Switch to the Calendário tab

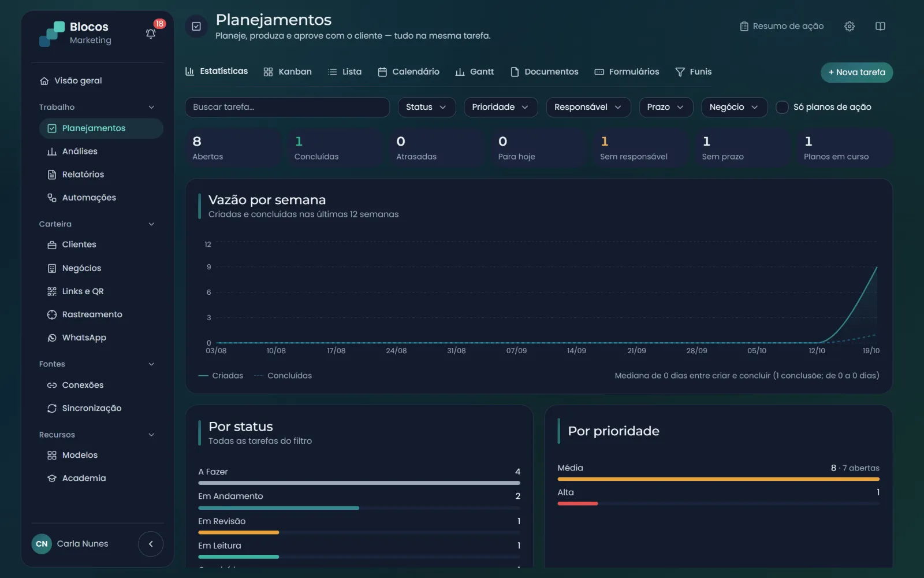pyautogui.click(x=408, y=72)
